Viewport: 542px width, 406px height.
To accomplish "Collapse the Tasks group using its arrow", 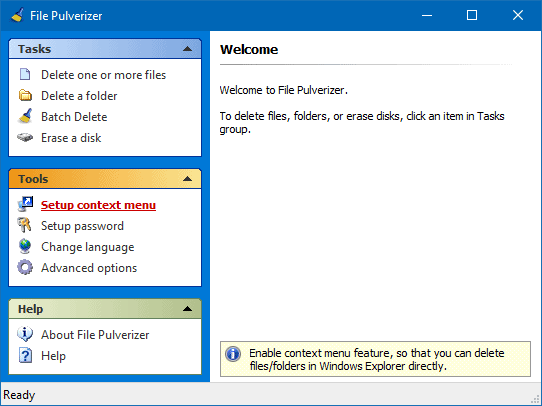I will [187, 49].
